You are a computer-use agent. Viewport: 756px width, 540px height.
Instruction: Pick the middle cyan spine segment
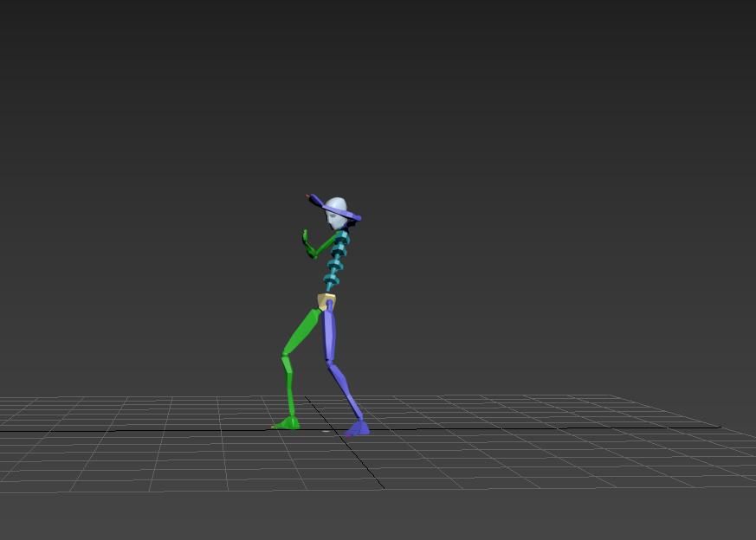coord(337,258)
